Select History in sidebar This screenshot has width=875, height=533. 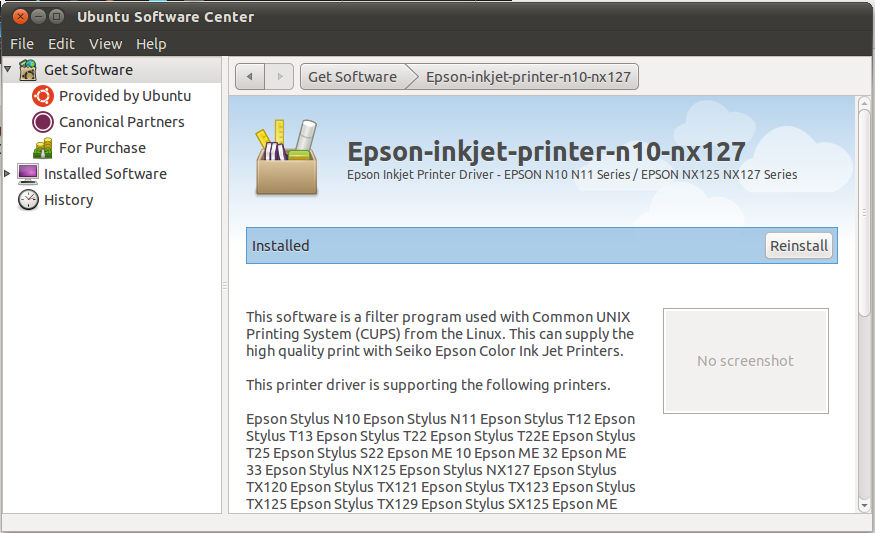[69, 200]
